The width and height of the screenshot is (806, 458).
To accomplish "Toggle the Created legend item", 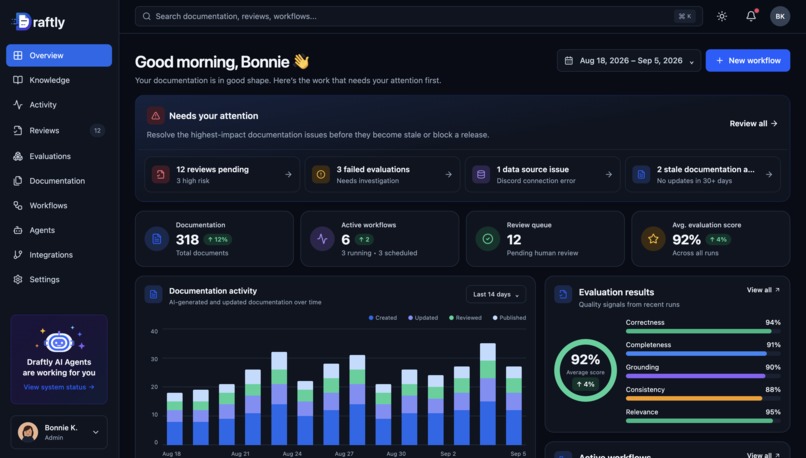I will pyautogui.click(x=383, y=318).
